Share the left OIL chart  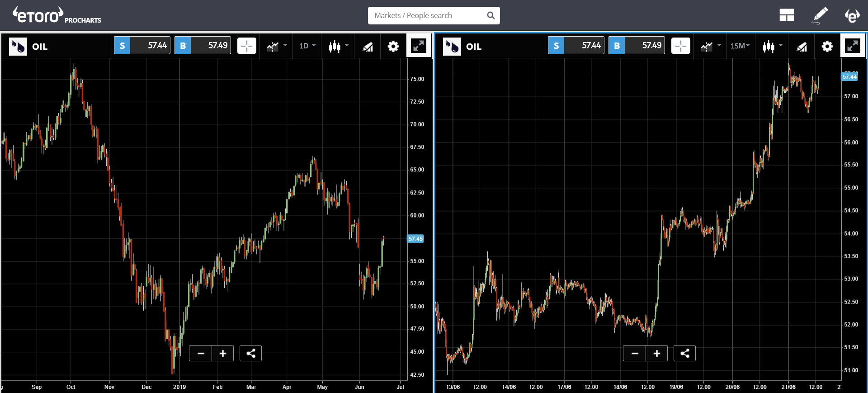251,353
